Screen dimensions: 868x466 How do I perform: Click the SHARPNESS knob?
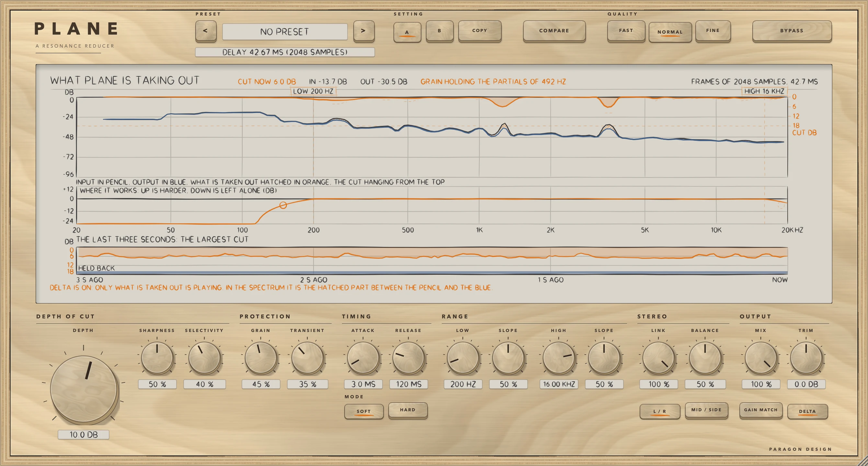[x=157, y=358]
